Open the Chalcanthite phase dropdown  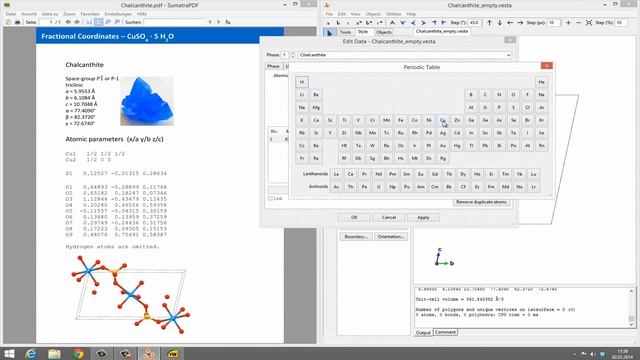click(x=509, y=55)
